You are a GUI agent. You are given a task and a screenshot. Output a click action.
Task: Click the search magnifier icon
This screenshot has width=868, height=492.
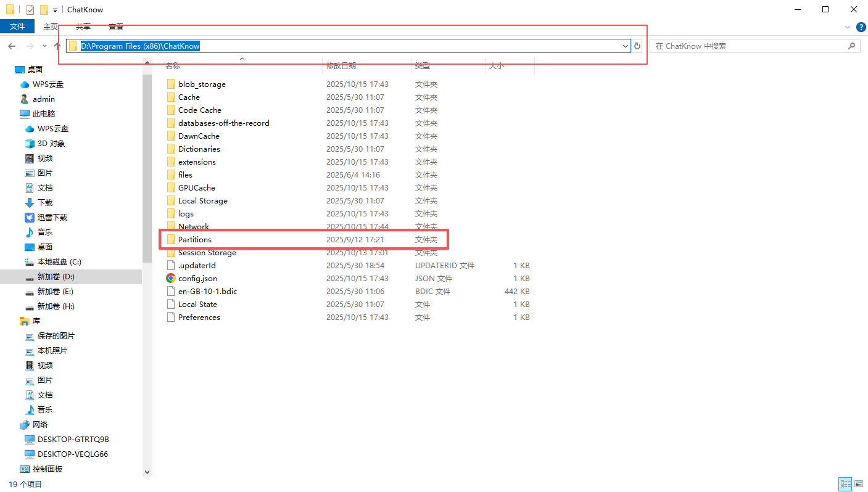pyautogui.click(x=851, y=46)
